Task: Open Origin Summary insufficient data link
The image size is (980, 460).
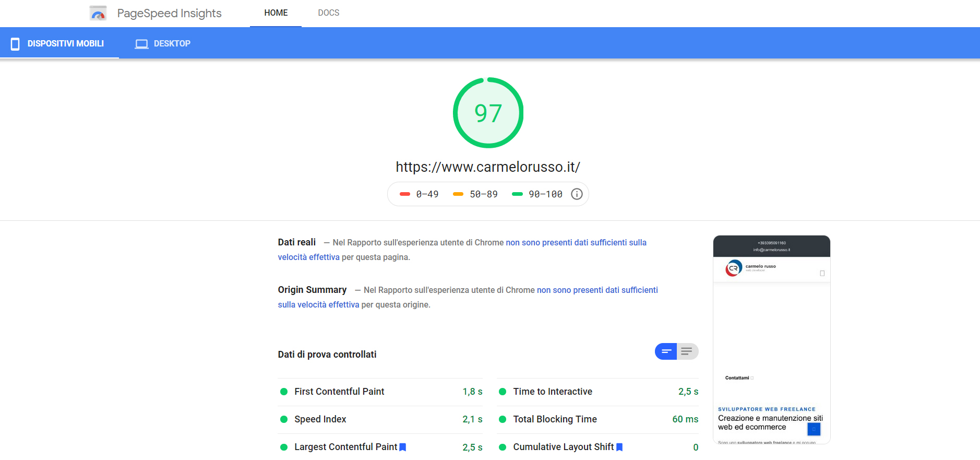Action: [597, 290]
